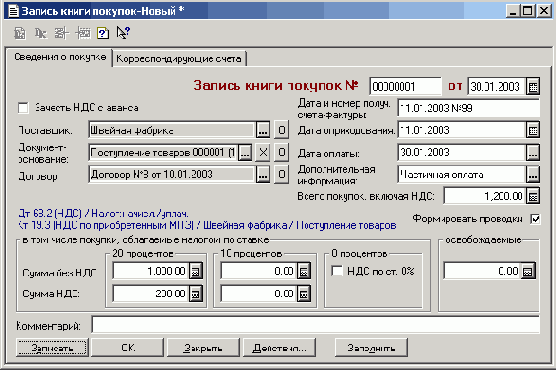The image size is (556, 370).
Task: Open supplier selection ellipsis for Швейная фабрика
Action: (x=263, y=130)
